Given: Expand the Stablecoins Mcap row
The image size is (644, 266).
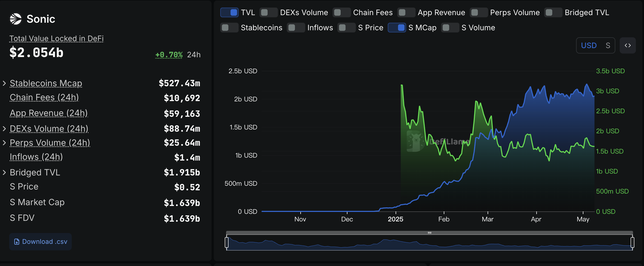Looking at the screenshot, I should 4,83.
